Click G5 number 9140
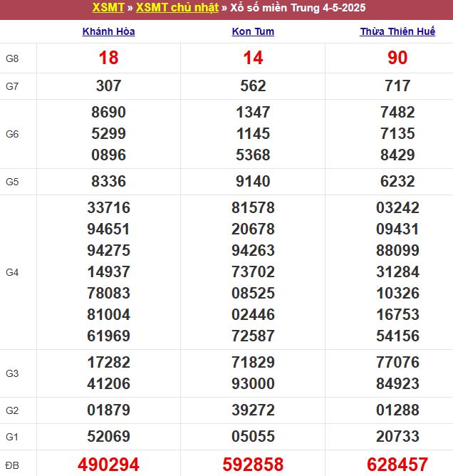 click(253, 181)
